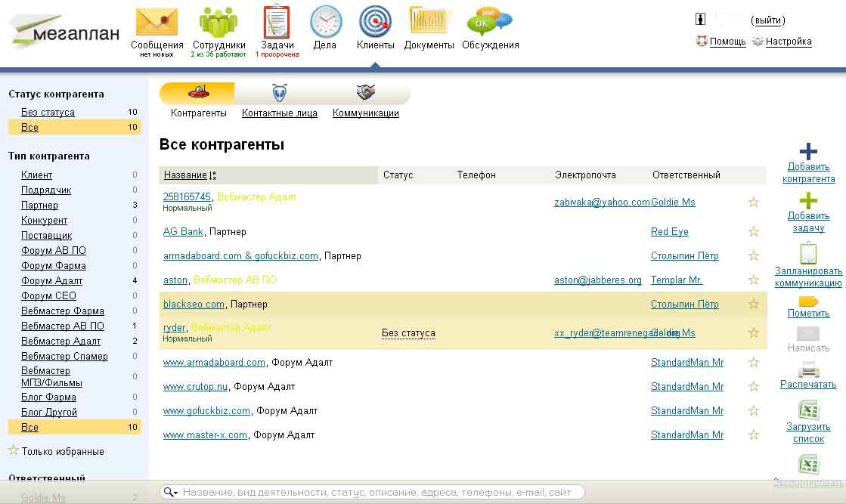The height and width of the screenshot is (504, 846).
Task: Toggle favorite star for aston row
Action: coord(754,280)
